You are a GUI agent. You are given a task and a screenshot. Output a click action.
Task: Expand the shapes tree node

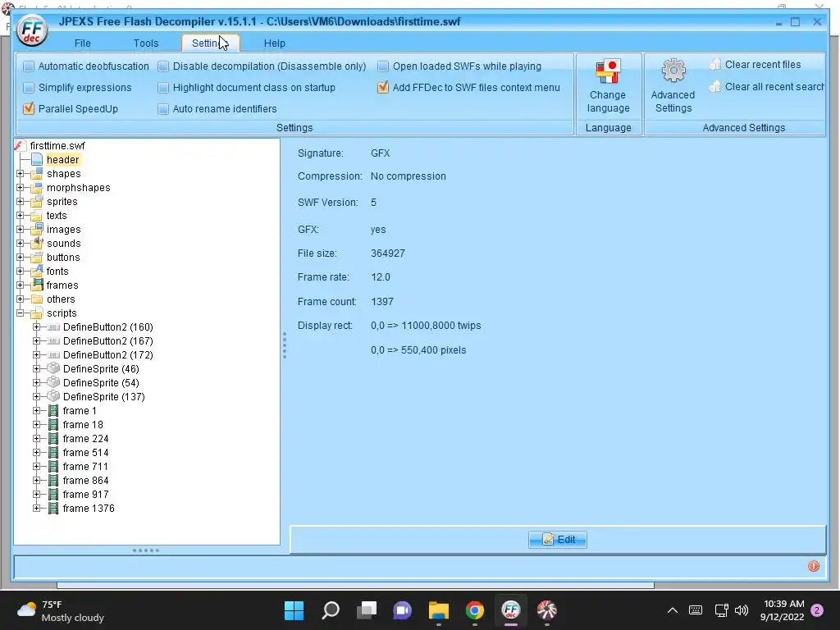21,174
